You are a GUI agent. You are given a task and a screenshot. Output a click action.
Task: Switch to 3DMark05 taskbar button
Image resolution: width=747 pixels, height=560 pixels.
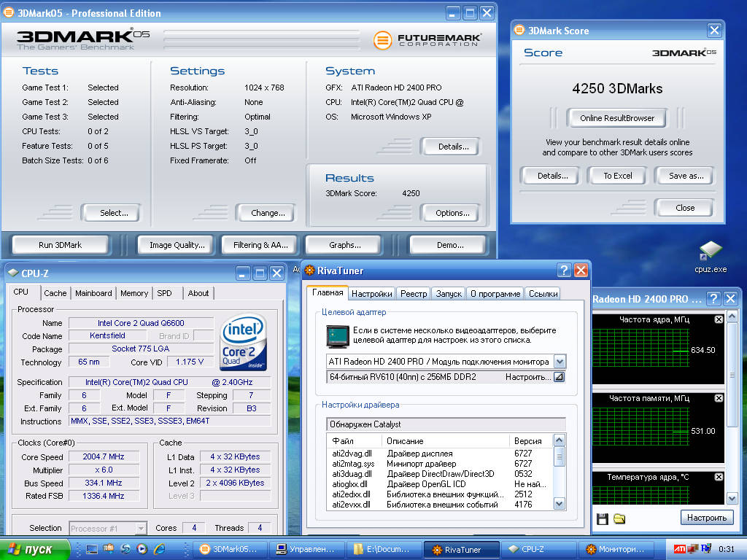pyautogui.click(x=230, y=550)
